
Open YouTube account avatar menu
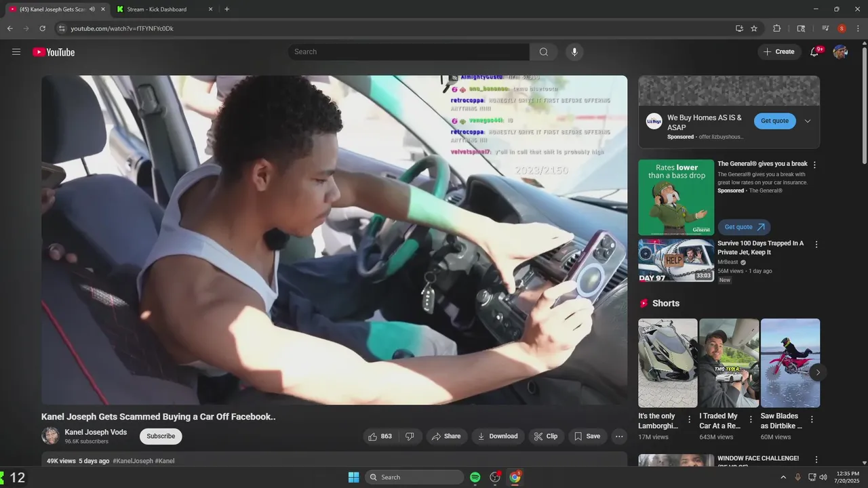point(840,52)
